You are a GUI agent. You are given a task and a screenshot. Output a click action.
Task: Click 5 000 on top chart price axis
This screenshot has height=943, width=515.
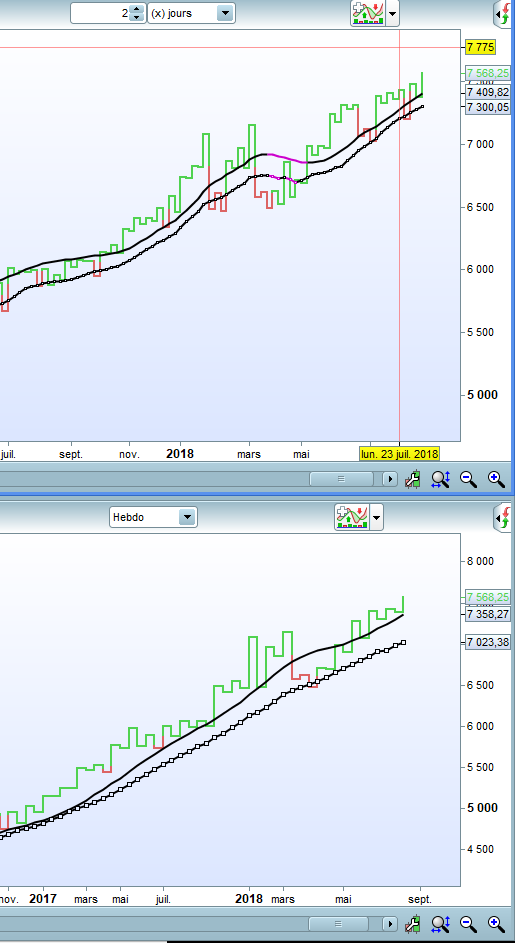481,395
